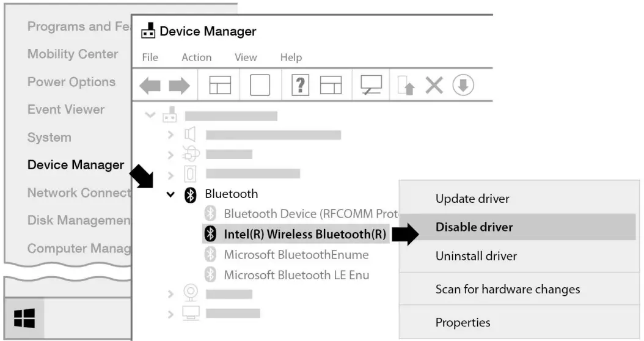Open Device Manager from the Win+X list
644x341 pixels.
[76, 165]
